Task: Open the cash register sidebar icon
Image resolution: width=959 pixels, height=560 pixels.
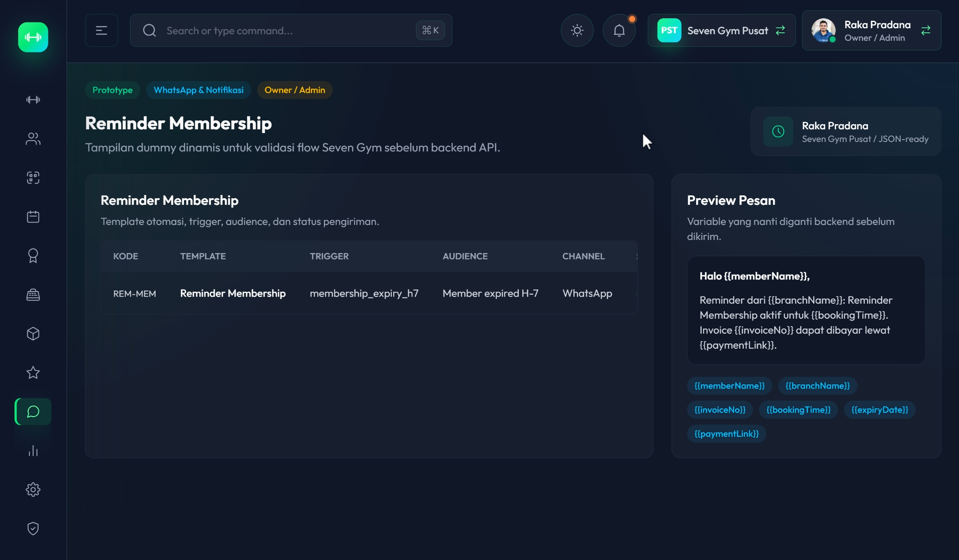Action: coord(33,295)
